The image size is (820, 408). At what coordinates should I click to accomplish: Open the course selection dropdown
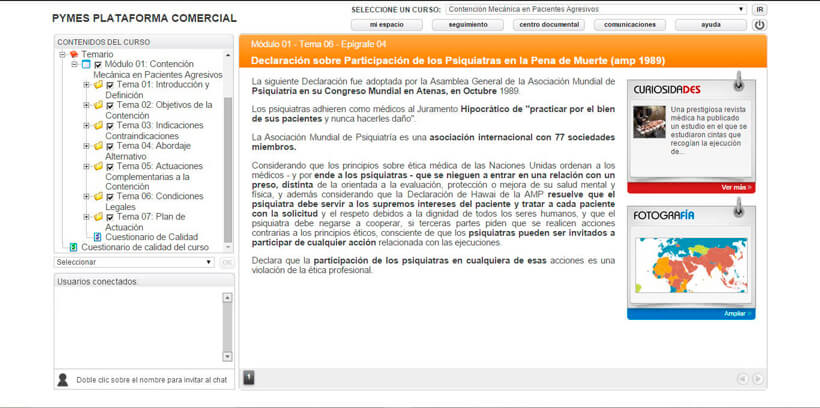coord(597,9)
